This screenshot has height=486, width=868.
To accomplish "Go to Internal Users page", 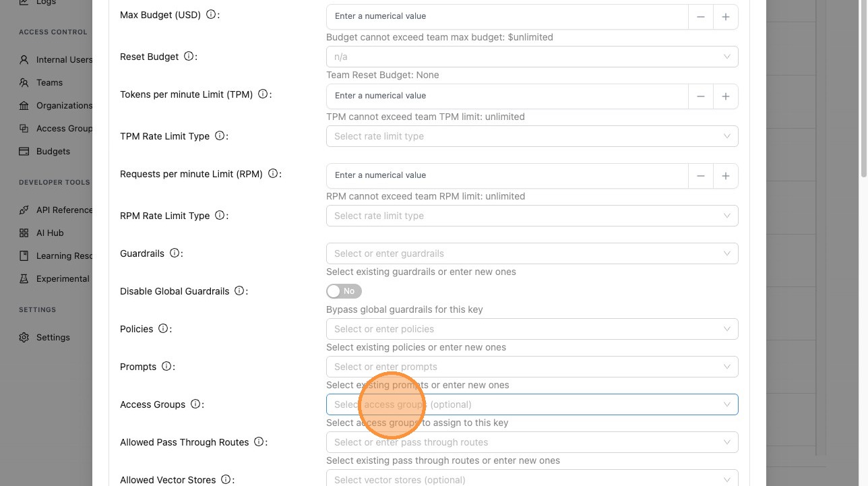I will click(x=64, y=59).
